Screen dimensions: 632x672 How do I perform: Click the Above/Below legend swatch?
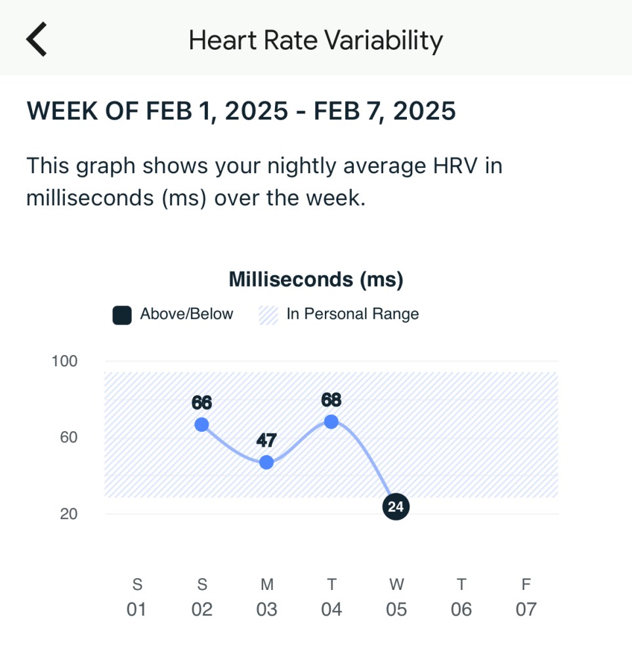point(122,315)
